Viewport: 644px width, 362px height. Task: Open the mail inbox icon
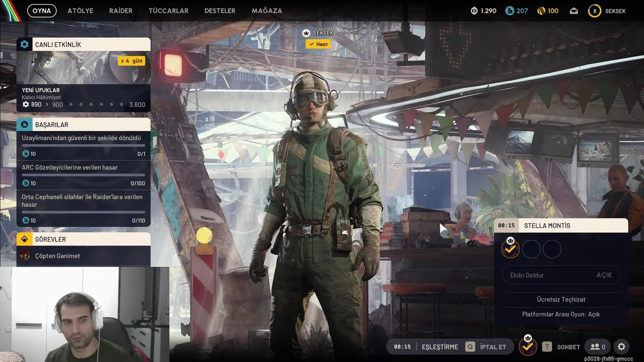pyautogui.click(x=574, y=11)
